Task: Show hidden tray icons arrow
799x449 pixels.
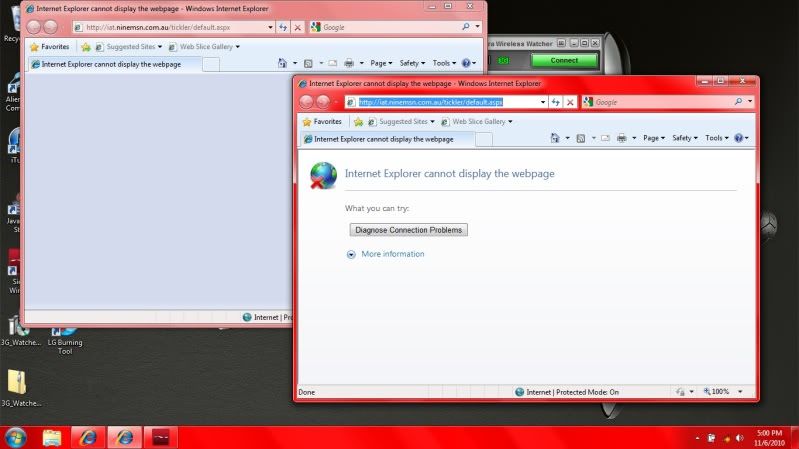Action: (697, 438)
